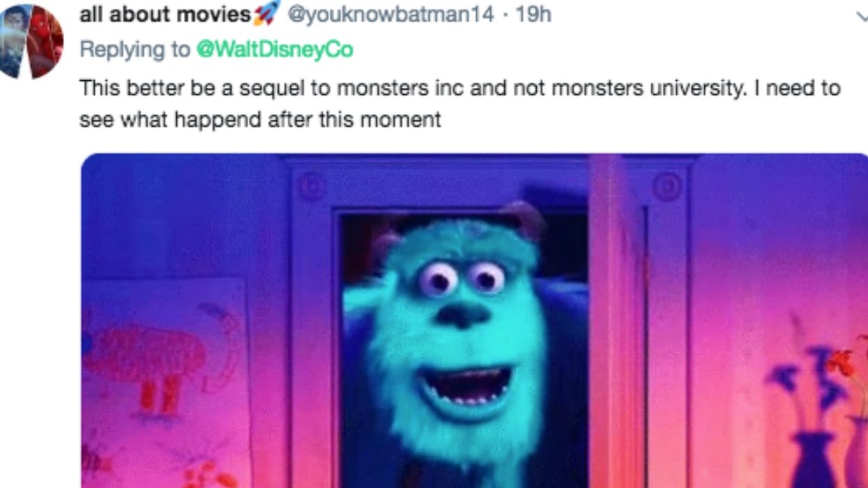This screenshot has width=868, height=488.
Task: Click the "see what happend after this moment" line
Action: click(x=260, y=119)
